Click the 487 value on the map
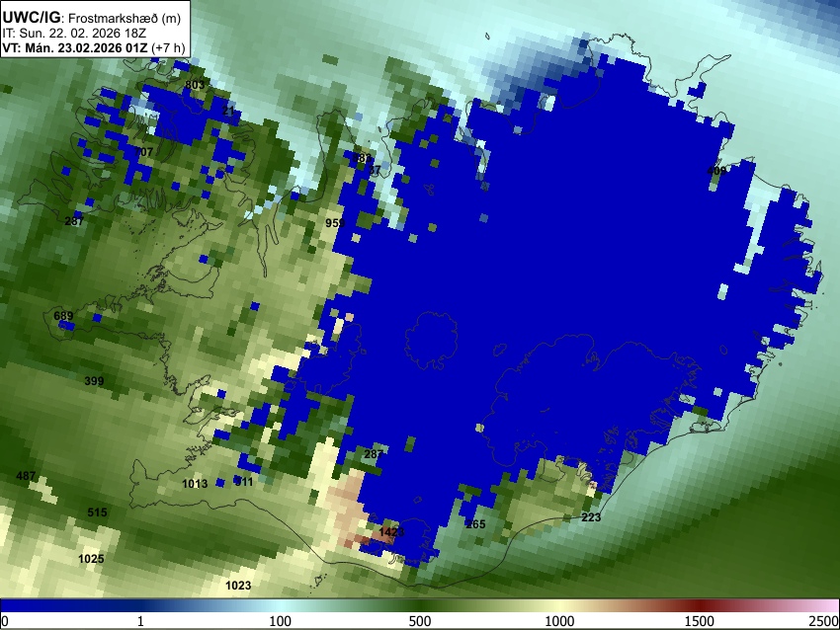The height and width of the screenshot is (630, 840). click(26, 475)
